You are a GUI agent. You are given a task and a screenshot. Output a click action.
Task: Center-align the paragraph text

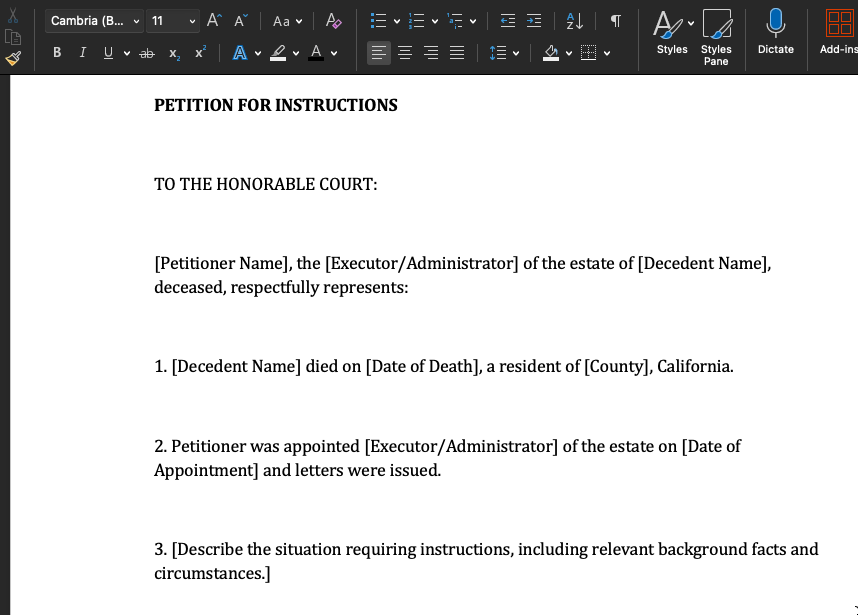point(405,53)
